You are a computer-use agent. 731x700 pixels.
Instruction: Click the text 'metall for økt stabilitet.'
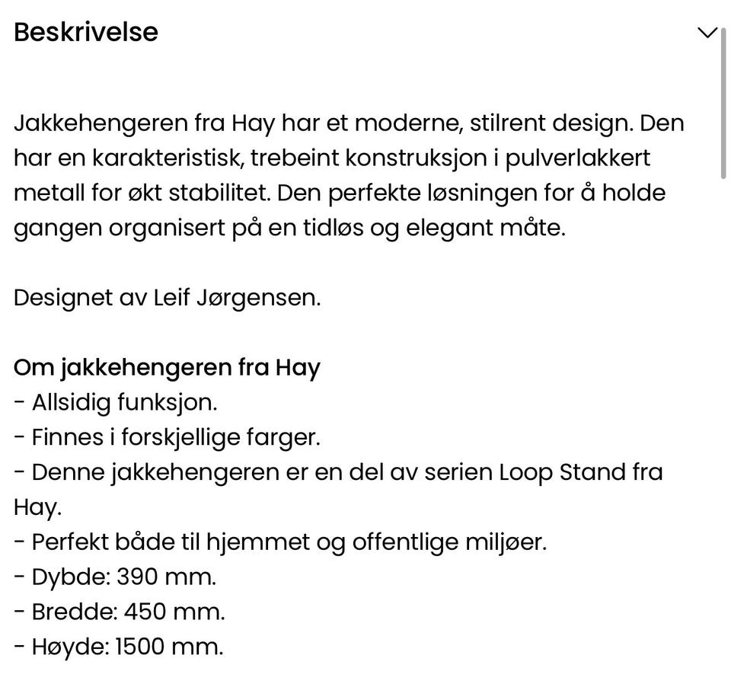pyautogui.click(x=142, y=193)
